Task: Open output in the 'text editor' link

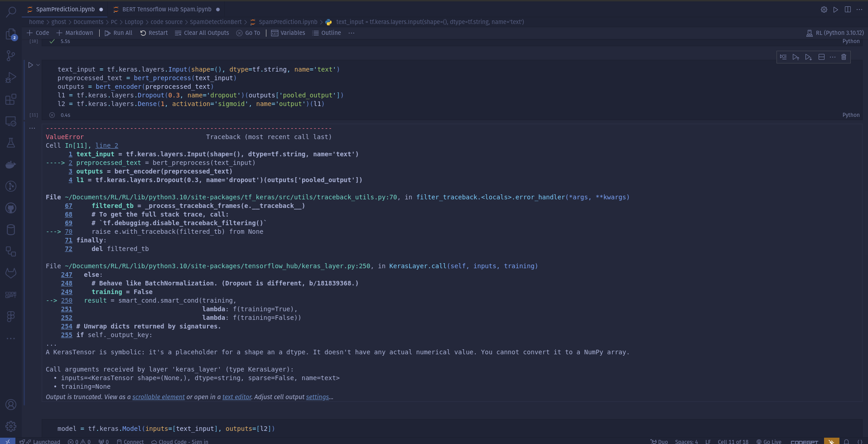Action: pyautogui.click(x=237, y=397)
